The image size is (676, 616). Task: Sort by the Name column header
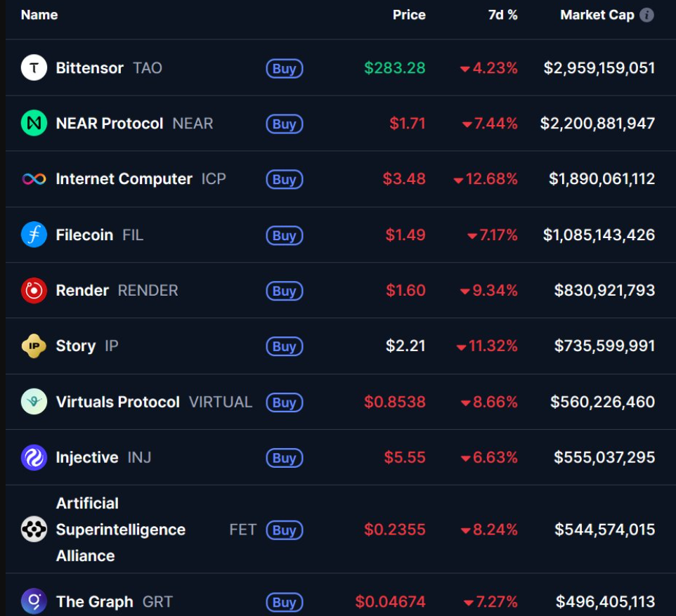39,15
